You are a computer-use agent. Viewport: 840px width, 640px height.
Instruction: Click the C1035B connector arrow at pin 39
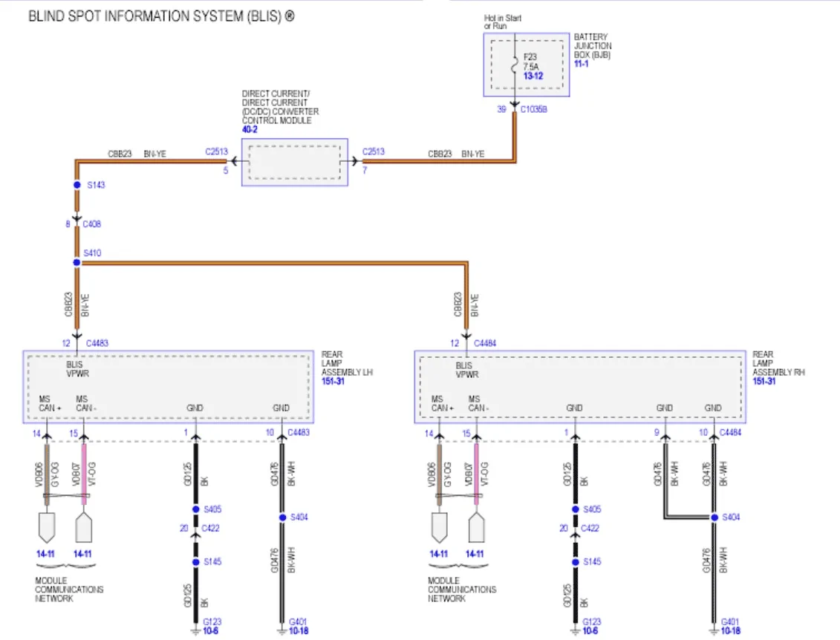[514, 105]
